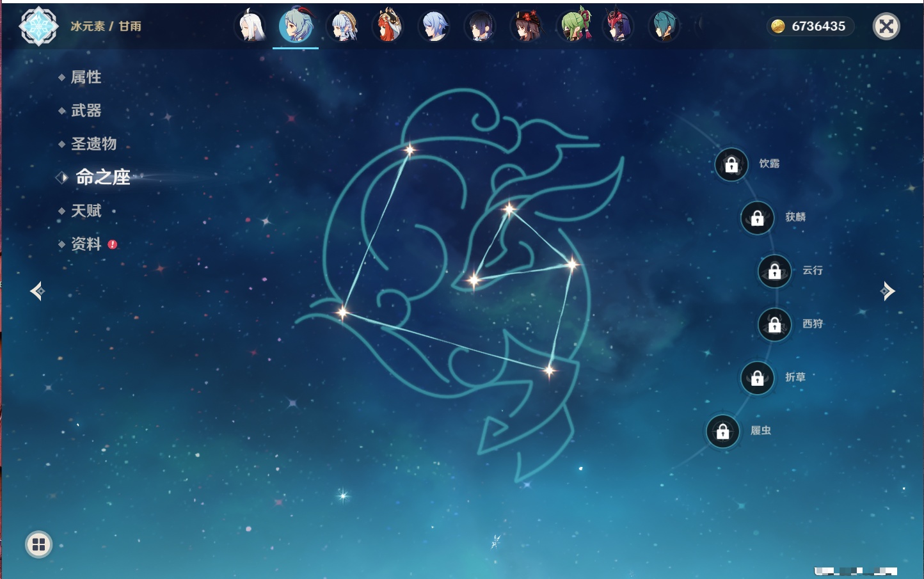The height and width of the screenshot is (579, 924).
Task: Select the red-haired avatar with horned headdress
Action: tap(388, 26)
